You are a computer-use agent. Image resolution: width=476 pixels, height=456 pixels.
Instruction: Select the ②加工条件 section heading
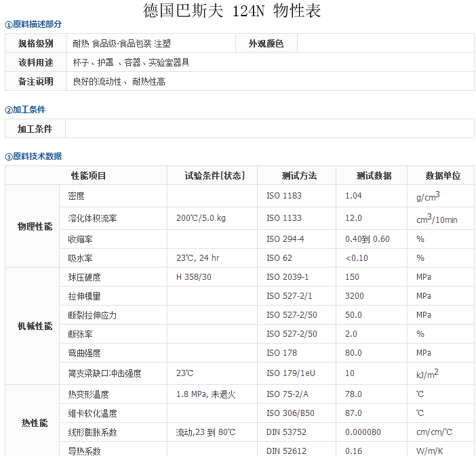(25, 110)
